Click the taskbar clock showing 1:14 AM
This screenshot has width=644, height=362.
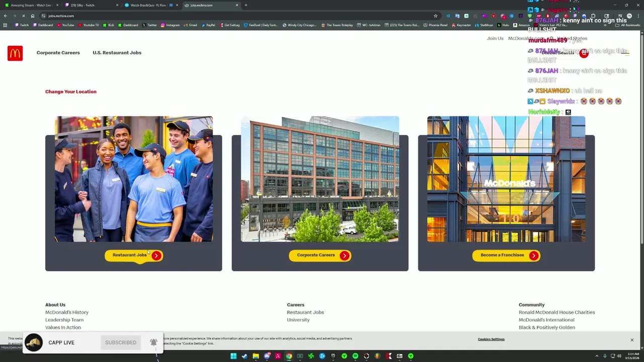pyautogui.click(x=633, y=356)
